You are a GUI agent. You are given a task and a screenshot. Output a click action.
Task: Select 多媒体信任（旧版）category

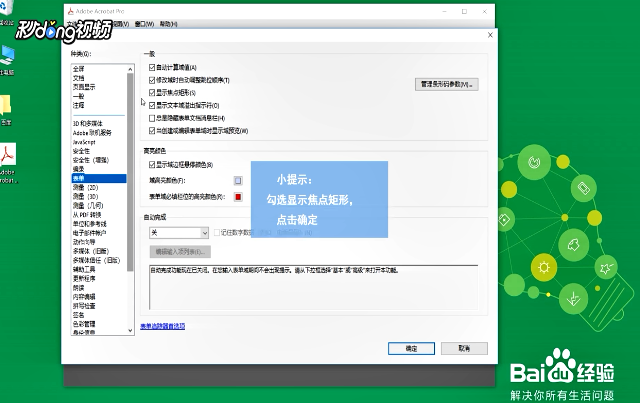98,260
